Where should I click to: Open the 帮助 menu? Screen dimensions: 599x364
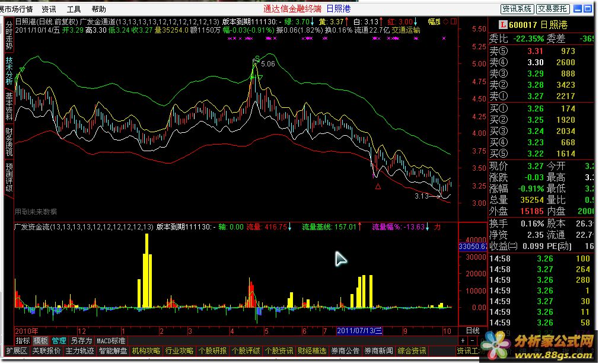[98, 9]
